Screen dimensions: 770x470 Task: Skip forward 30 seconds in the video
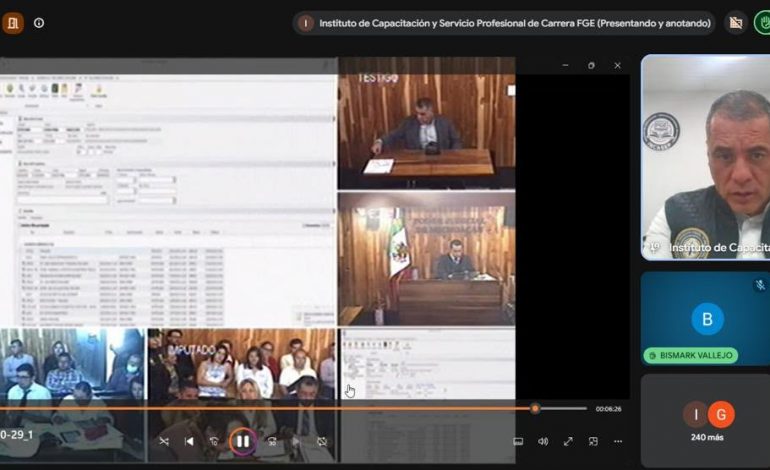click(272, 442)
